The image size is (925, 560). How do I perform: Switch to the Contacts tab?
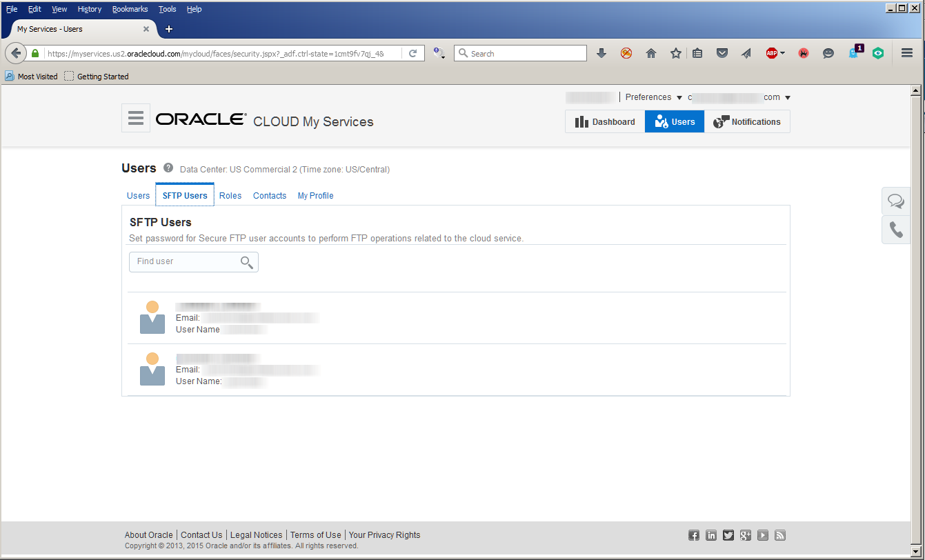point(270,196)
